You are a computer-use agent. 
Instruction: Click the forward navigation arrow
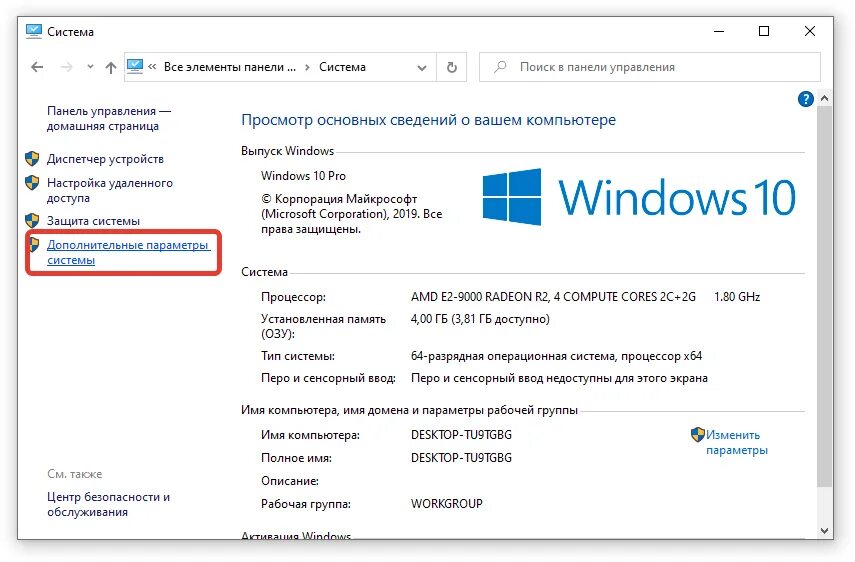pos(67,67)
